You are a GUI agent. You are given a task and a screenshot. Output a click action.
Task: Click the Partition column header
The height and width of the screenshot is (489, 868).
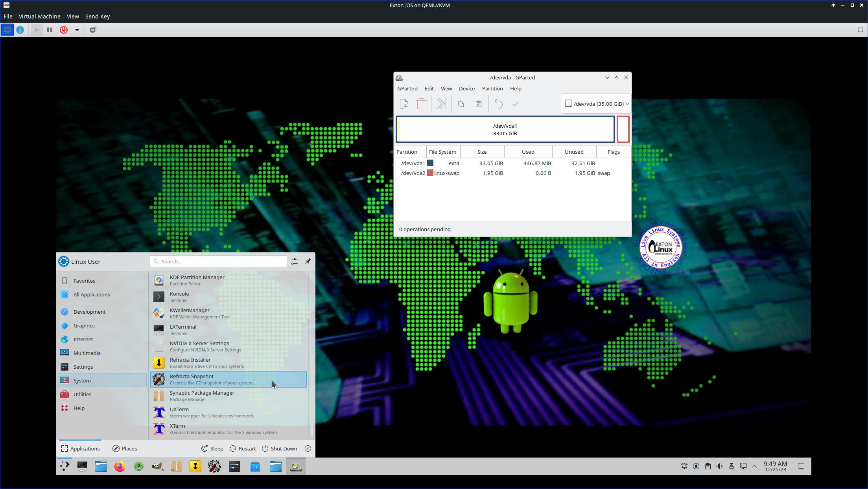pos(410,152)
